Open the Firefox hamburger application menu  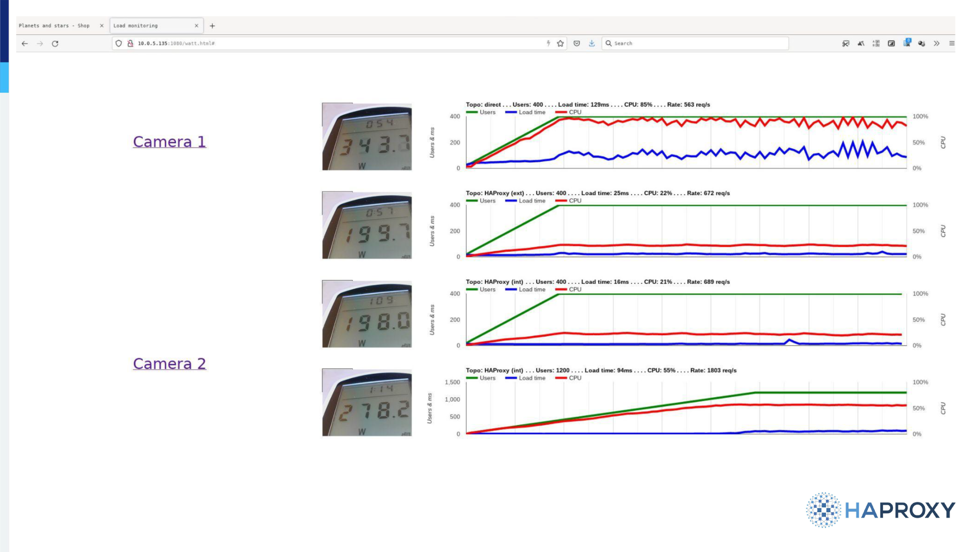pyautogui.click(x=952, y=44)
